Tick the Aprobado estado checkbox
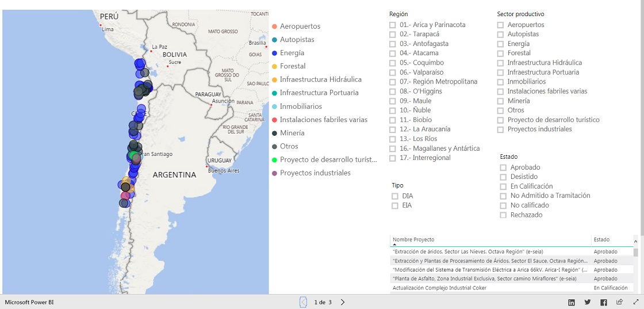 pyautogui.click(x=504, y=167)
